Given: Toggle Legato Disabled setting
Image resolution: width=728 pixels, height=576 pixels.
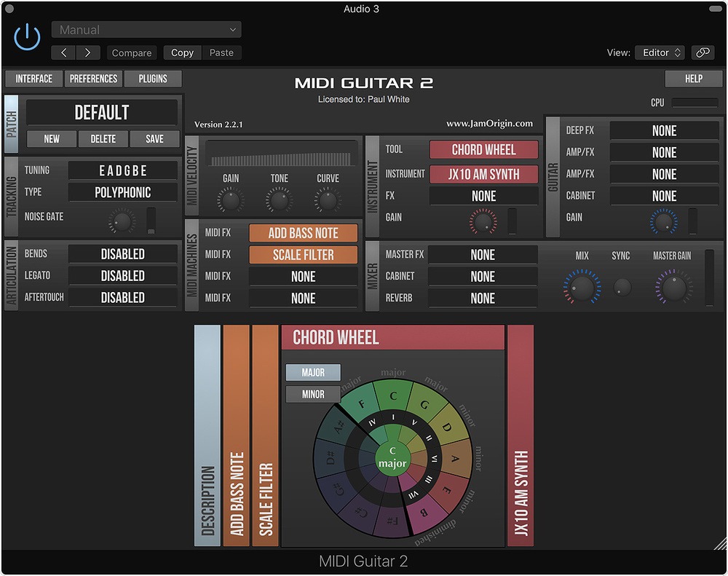Looking at the screenshot, I should pyautogui.click(x=122, y=276).
